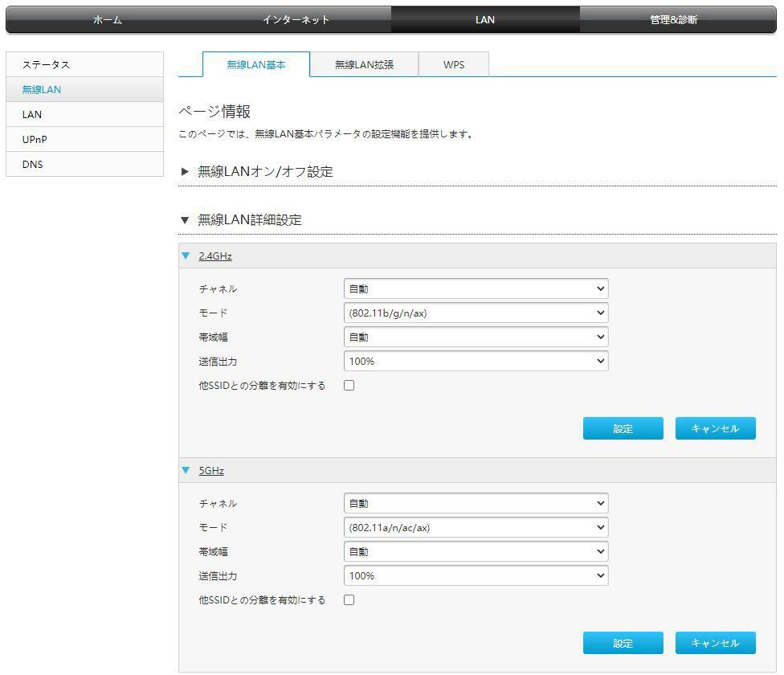Screen dimensions: 784x675
Task: Go to the インターネット navigation tab
Action: pyautogui.click(x=296, y=20)
